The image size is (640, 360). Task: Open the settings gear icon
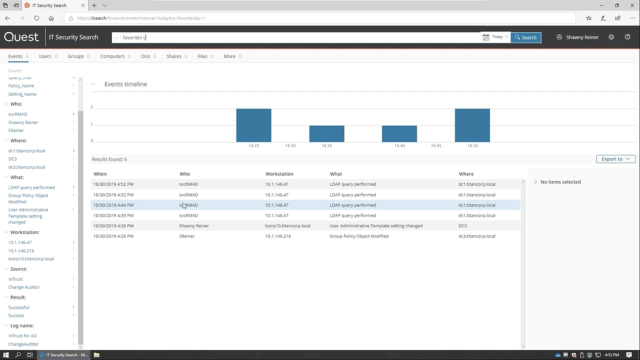(611, 37)
